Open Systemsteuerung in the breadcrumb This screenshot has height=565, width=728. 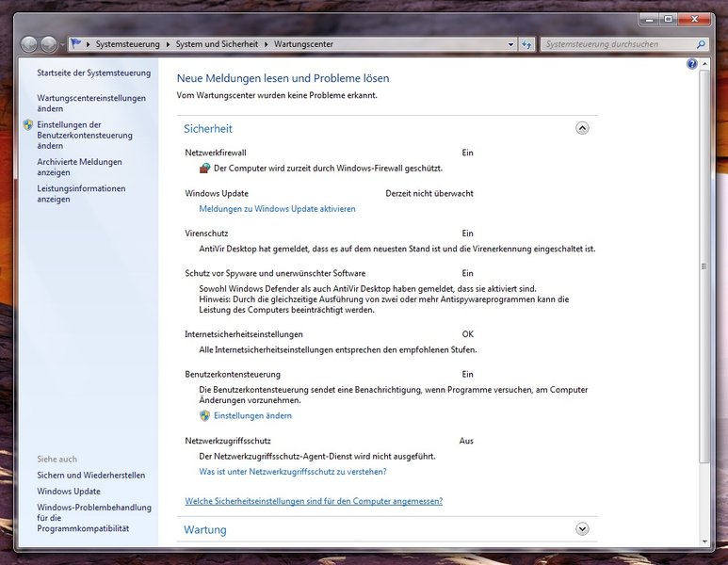pyautogui.click(x=128, y=44)
